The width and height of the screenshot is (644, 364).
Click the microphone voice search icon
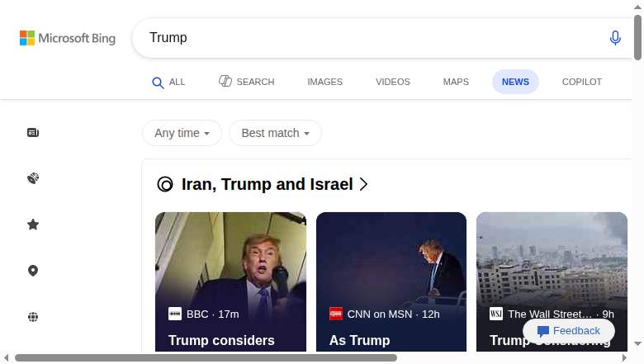(615, 38)
